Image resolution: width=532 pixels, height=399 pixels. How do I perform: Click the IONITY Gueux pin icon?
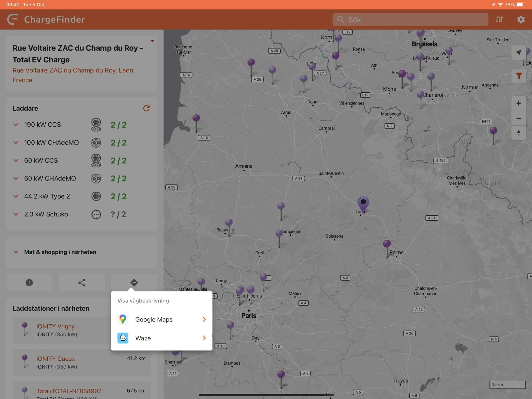[x=25, y=361]
